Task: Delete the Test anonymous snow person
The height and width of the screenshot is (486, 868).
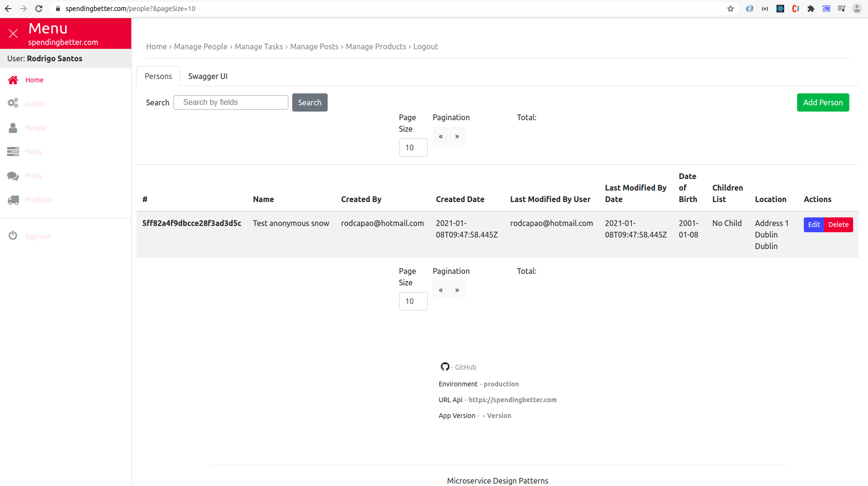Action: click(838, 225)
